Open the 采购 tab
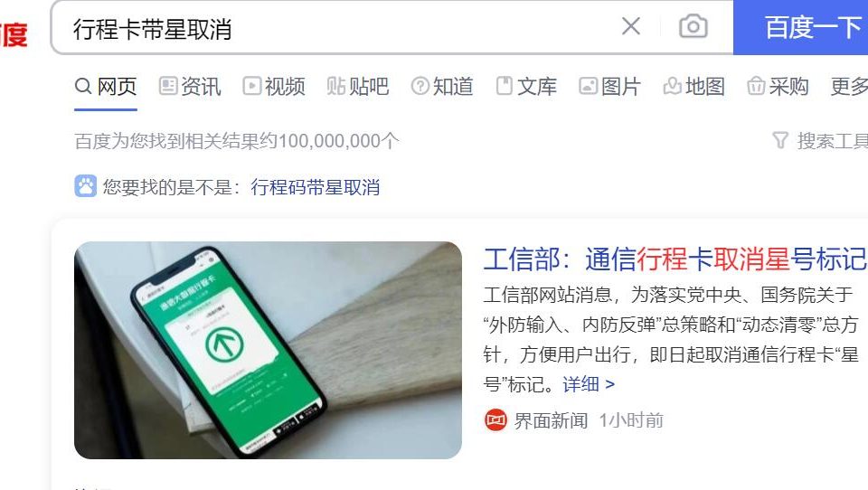 coord(778,87)
